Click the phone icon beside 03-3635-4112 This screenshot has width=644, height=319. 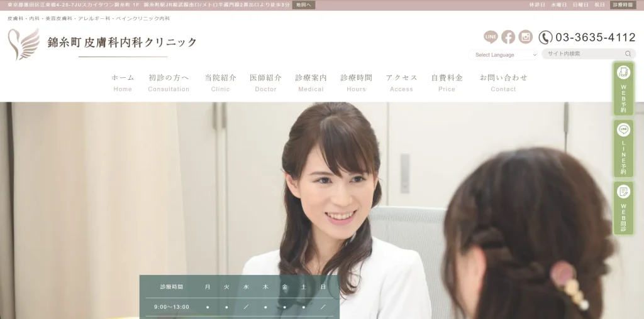point(545,37)
